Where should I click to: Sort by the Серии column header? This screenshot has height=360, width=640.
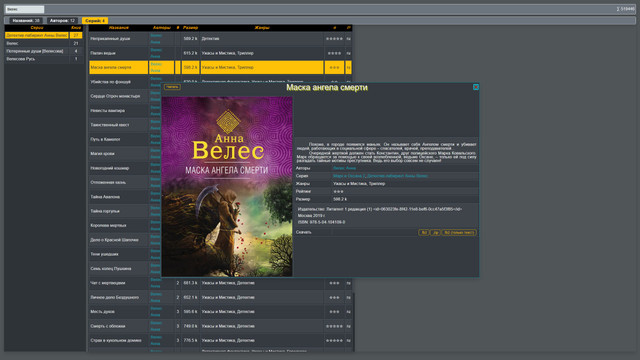click(x=37, y=28)
